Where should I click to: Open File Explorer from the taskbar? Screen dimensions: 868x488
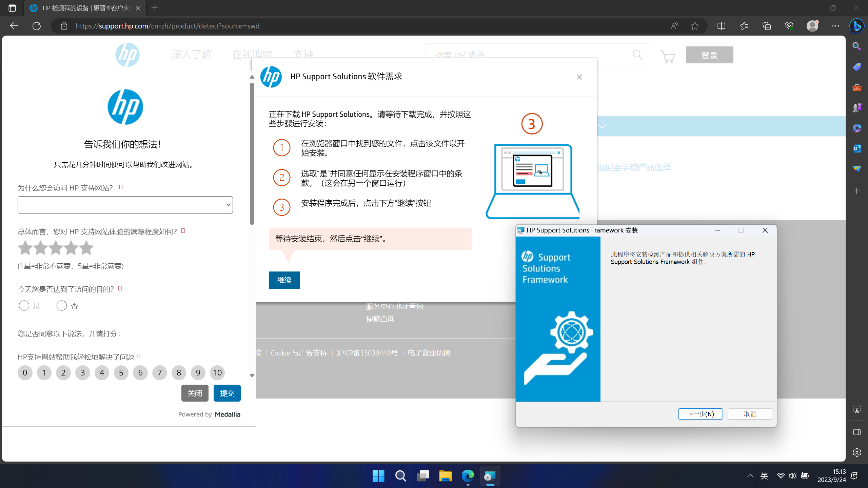(445, 476)
